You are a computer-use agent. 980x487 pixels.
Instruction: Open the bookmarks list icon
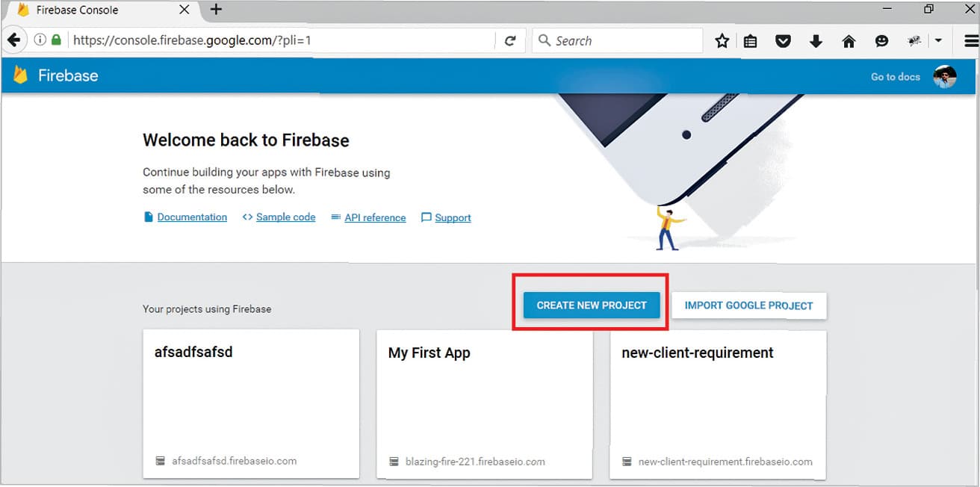point(751,41)
